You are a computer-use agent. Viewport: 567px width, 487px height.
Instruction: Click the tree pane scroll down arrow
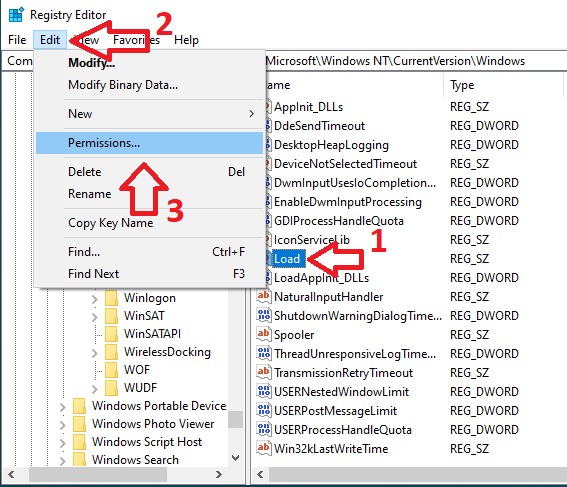coord(236,458)
